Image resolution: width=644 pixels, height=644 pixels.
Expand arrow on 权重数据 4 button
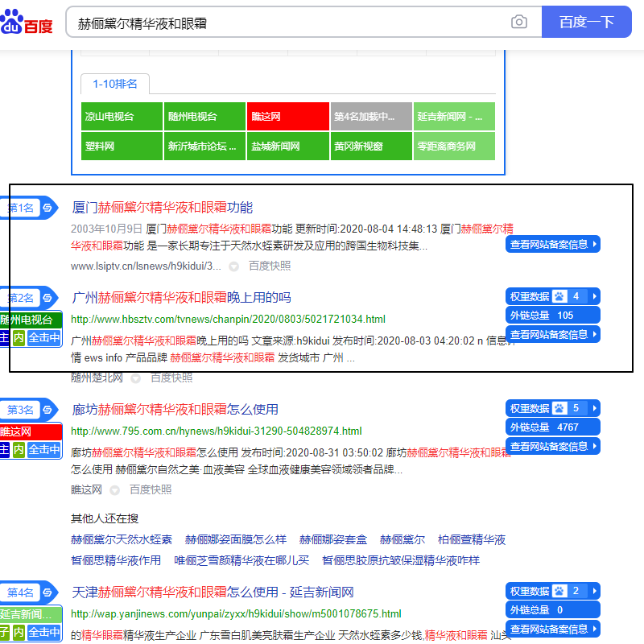tap(594, 296)
